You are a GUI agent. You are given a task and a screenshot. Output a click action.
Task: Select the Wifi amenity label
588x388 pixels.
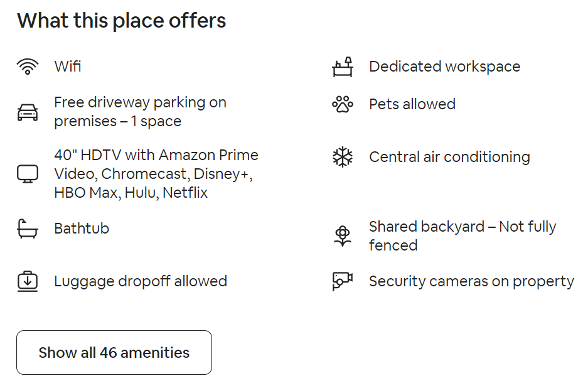(x=68, y=67)
